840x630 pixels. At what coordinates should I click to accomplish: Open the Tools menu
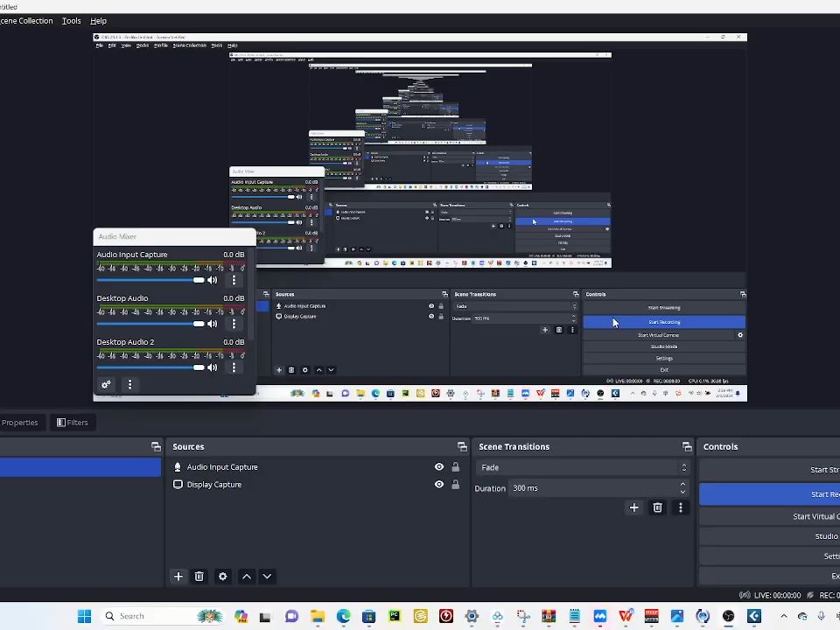pos(71,21)
